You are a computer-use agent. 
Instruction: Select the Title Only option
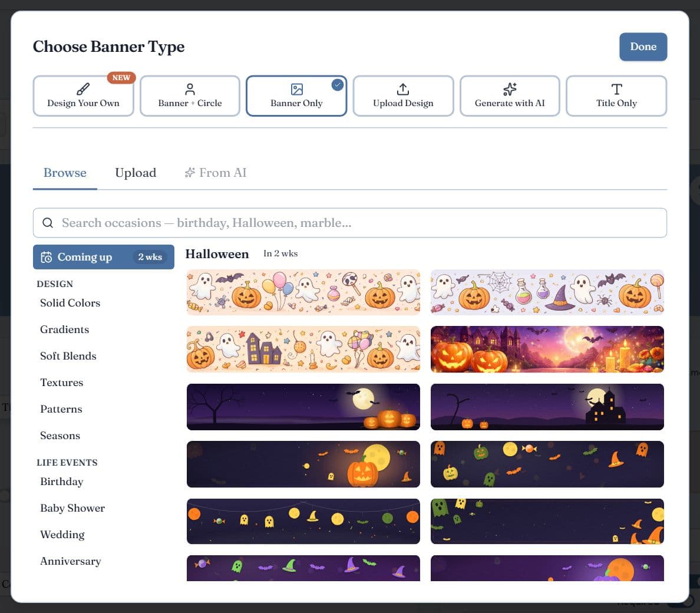(x=616, y=96)
